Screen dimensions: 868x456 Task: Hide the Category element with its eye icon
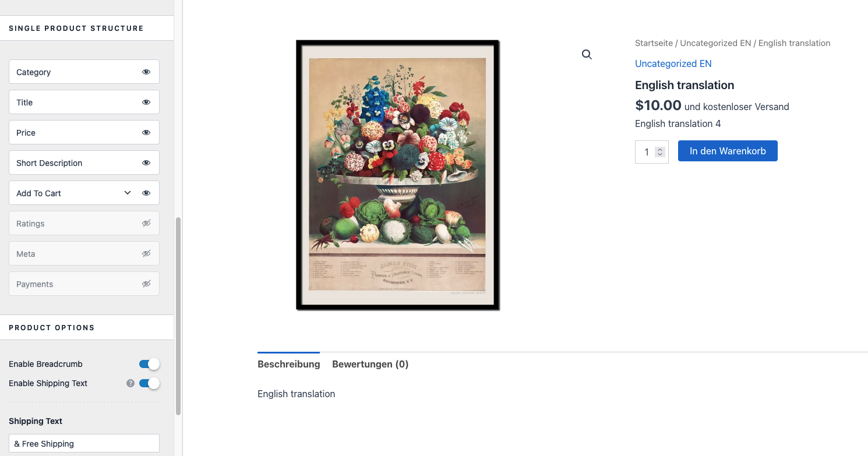tap(146, 72)
